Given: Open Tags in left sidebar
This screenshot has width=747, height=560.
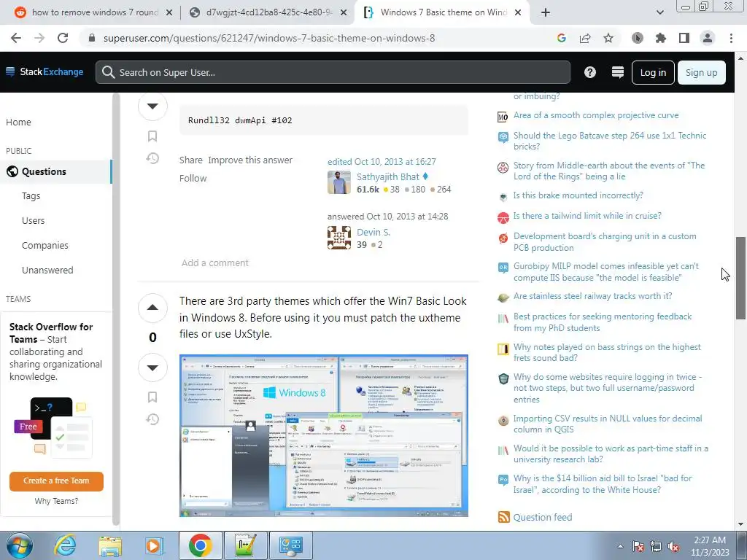Looking at the screenshot, I should [31, 195].
